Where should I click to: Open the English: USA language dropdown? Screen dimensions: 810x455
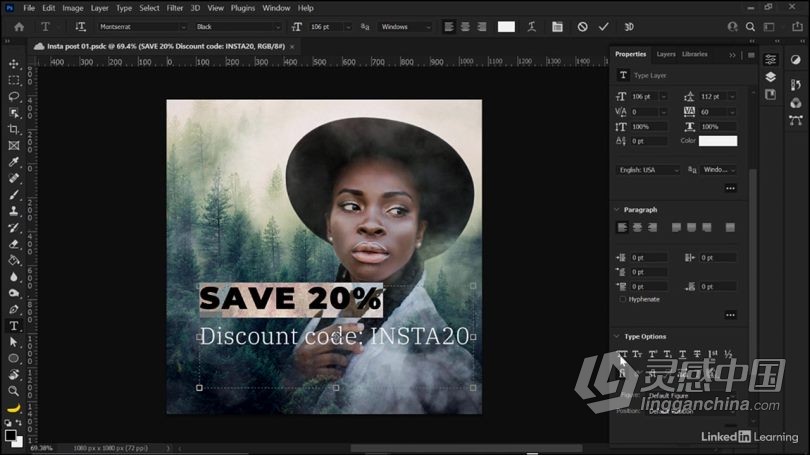[647, 170]
